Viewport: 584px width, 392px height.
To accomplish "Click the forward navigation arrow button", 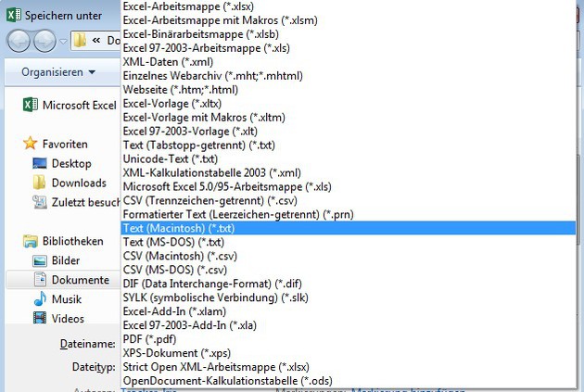I will click(44, 41).
